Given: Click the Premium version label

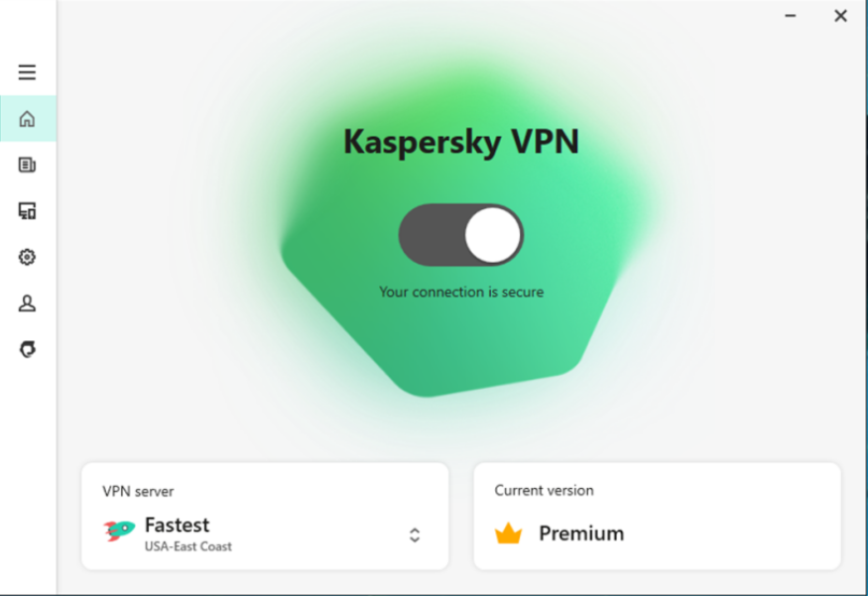Looking at the screenshot, I should (580, 533).
